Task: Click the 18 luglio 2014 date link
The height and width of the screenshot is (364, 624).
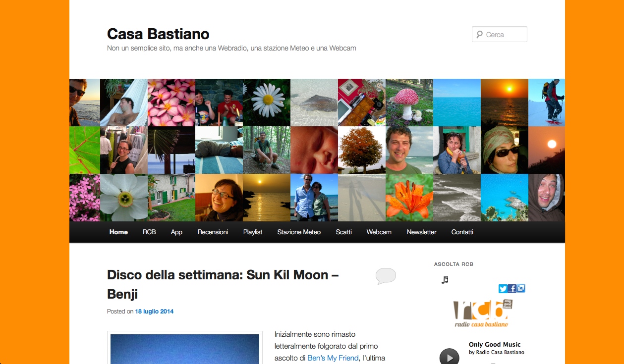Action: click(154, 312)
